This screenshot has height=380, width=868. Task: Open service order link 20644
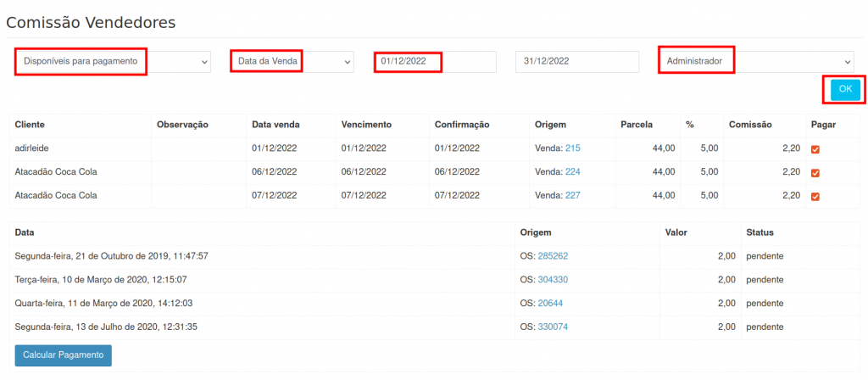550,304
